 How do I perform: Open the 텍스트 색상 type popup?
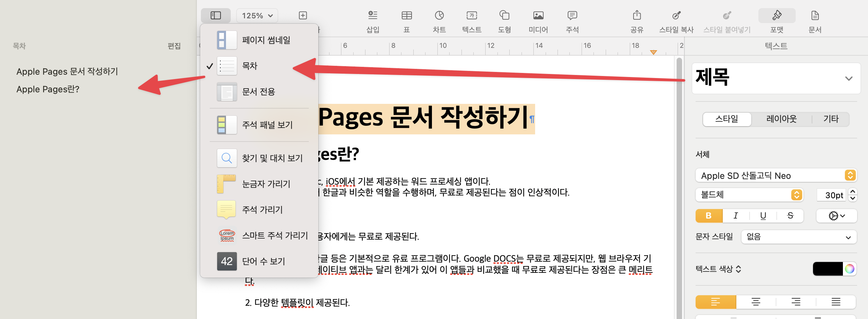[718, 269]
